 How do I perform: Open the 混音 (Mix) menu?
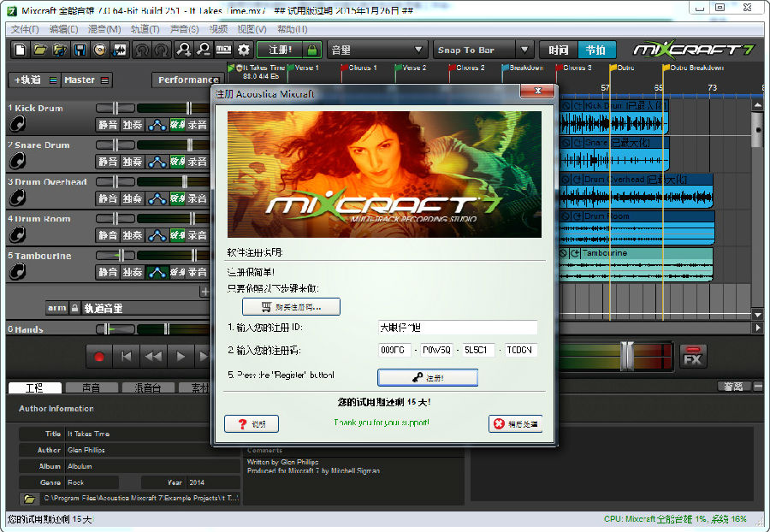tap(104, 29)
